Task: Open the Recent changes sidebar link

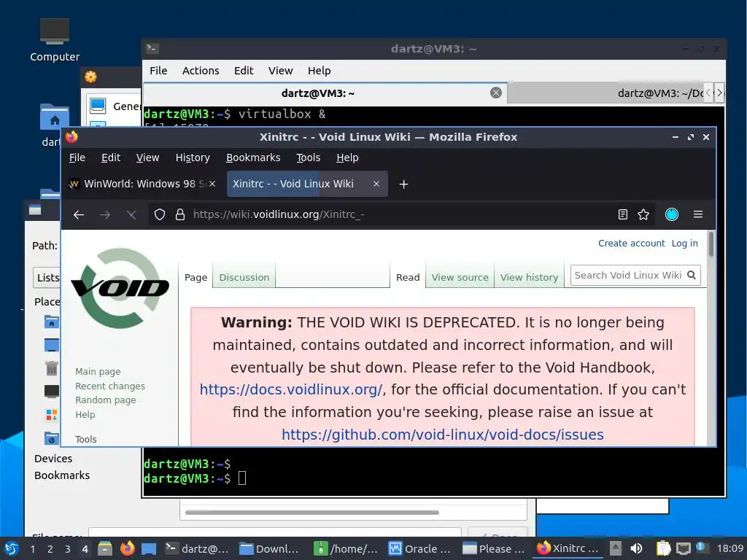Action: 110,386
